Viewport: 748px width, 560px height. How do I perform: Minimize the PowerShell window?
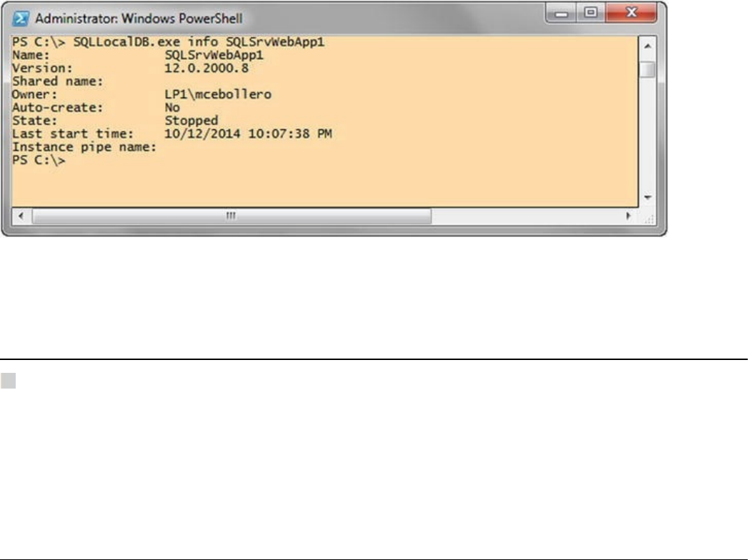pyautogui.click(x=562, y=13)
